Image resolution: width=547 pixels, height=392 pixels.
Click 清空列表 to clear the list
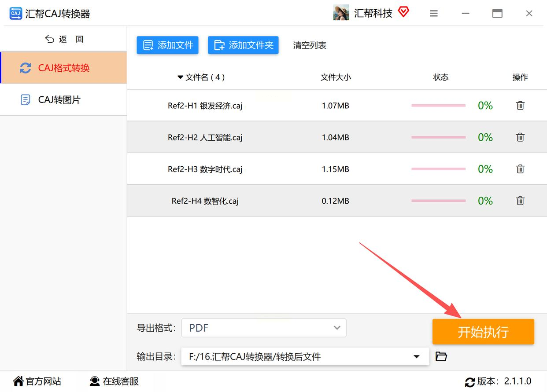310,45
